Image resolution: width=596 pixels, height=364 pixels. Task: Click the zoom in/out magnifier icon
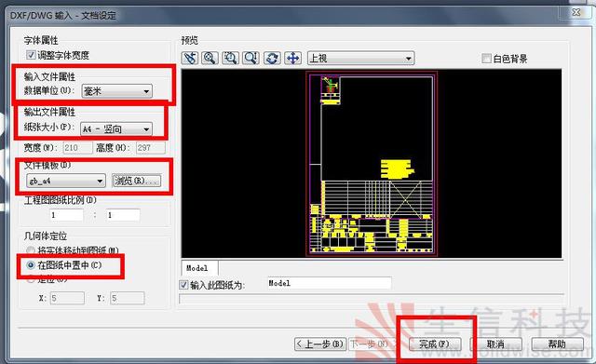[251, 58]
